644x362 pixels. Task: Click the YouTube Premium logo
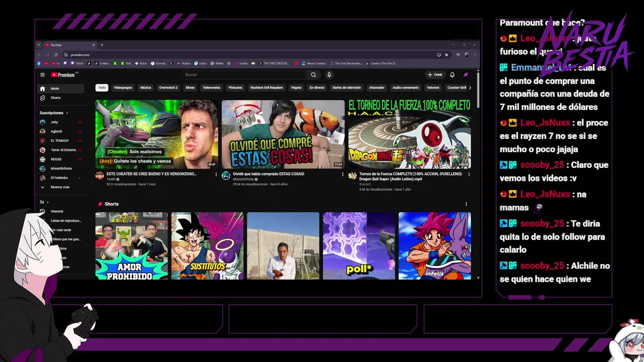[64, 75]
